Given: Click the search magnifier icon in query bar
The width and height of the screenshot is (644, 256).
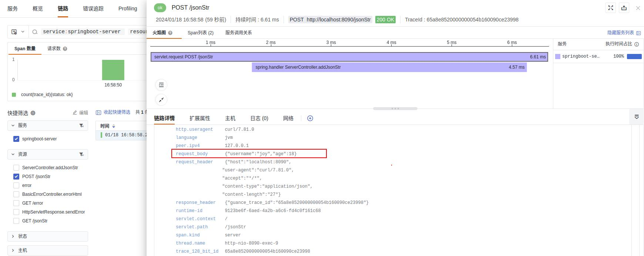Looking at the screenshot, I should coord(35,32).
